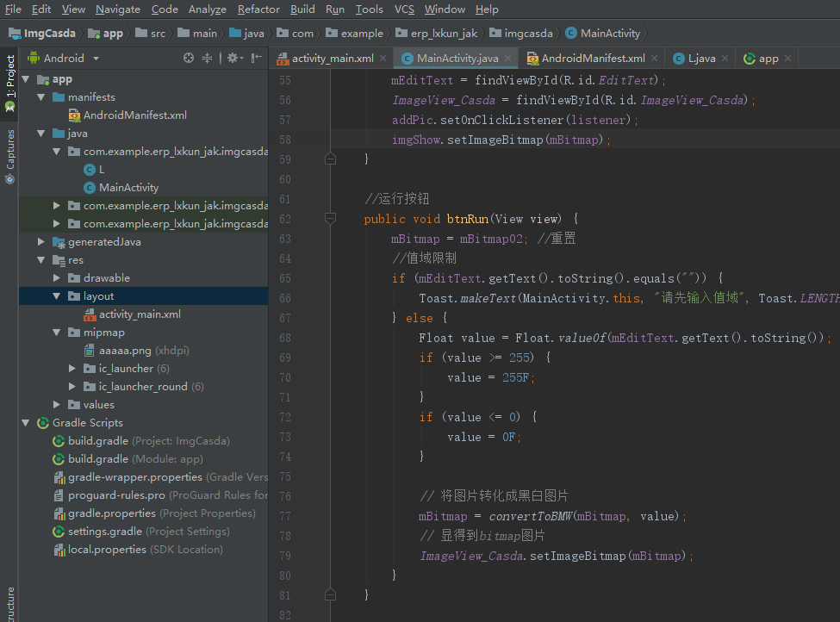The width and height of the screenshot is (840, 622).
Task: Click the proguard-rules.pro file icon
Action: click(x=59, y=495)
